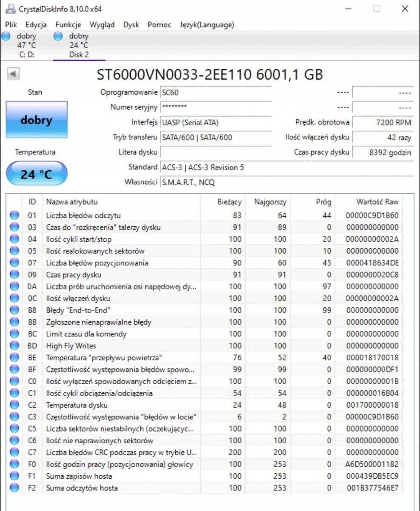This screenshot has width=420, height=511.
Task: Select the 'Temperatura dysku' attribute name
Action: click(x=77, y=405)
